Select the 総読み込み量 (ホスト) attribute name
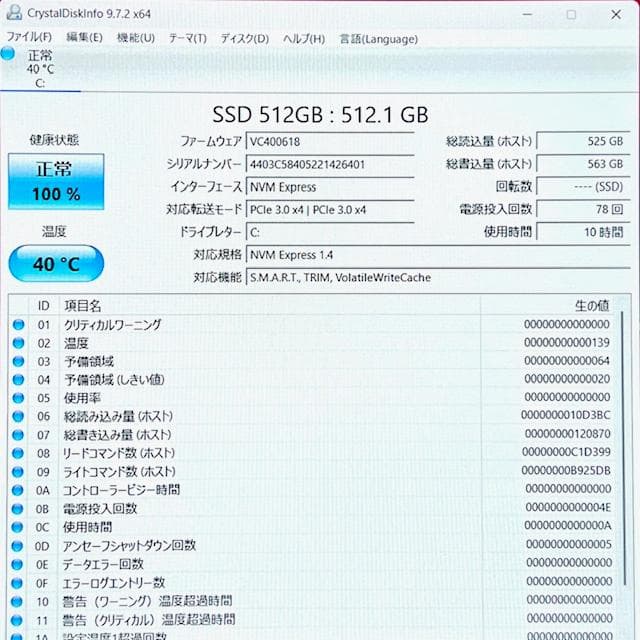Screen dimensions: 640x640 click(118, 416)
